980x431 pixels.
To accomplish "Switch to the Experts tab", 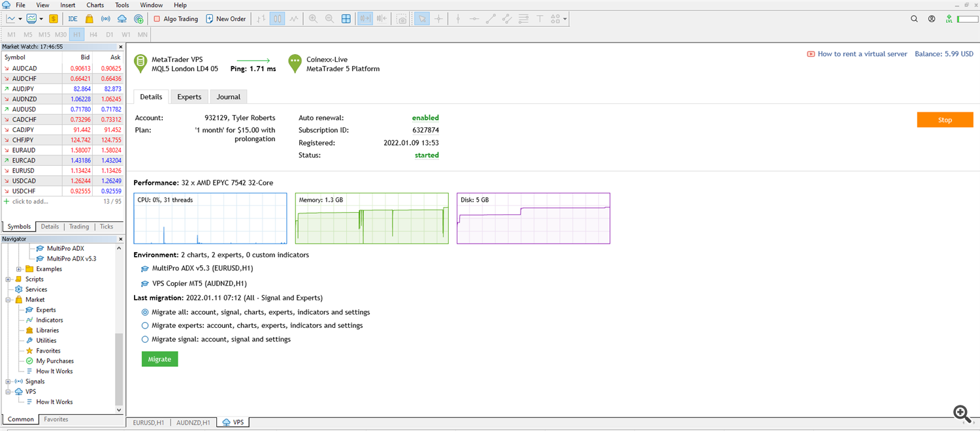I will [x=189, y=97].
